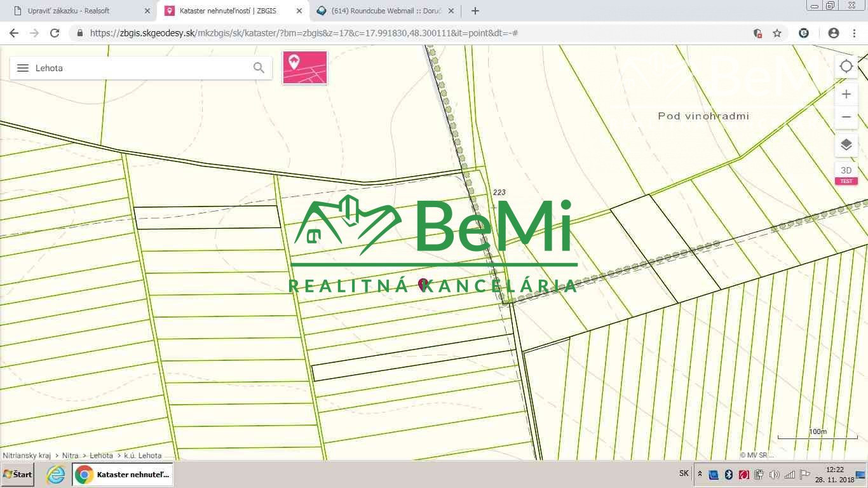The width and height of the screenshot is (868, 488).
Task: Open Action Center flag tray icon
Action: click(x=804, y=474)
